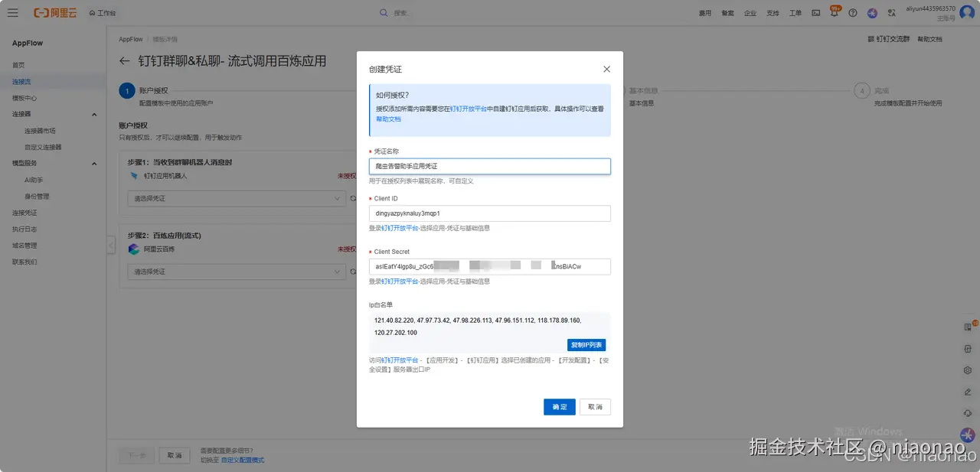
Task: Click the notification bell icon in top bar
Action: (835, 13)
